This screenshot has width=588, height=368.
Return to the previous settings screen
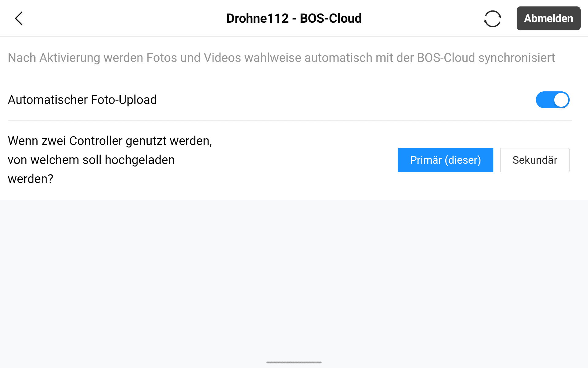[19, 18]
